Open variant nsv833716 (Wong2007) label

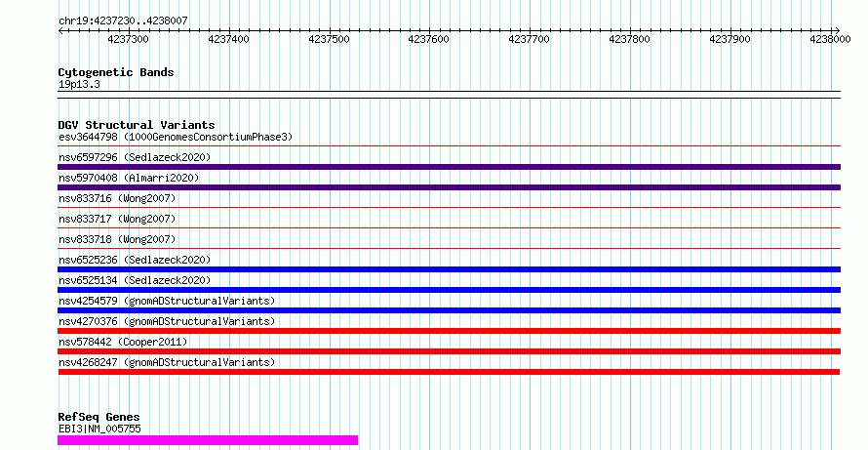(x=117, y=198)
